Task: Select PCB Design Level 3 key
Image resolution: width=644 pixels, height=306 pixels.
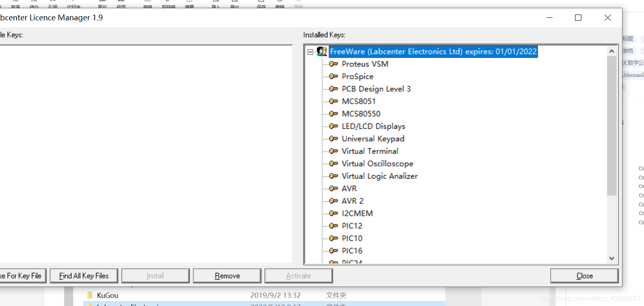Action: point(376,89)
